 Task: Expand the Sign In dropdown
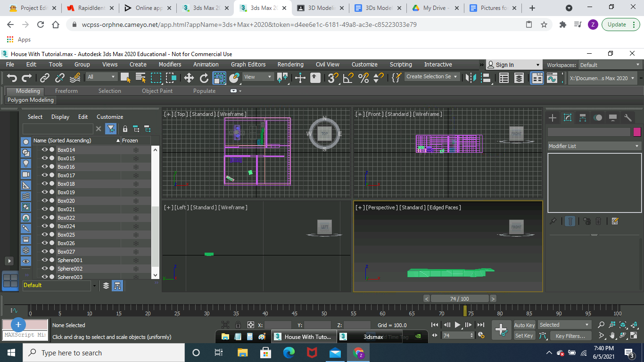[x=538, y=65]
